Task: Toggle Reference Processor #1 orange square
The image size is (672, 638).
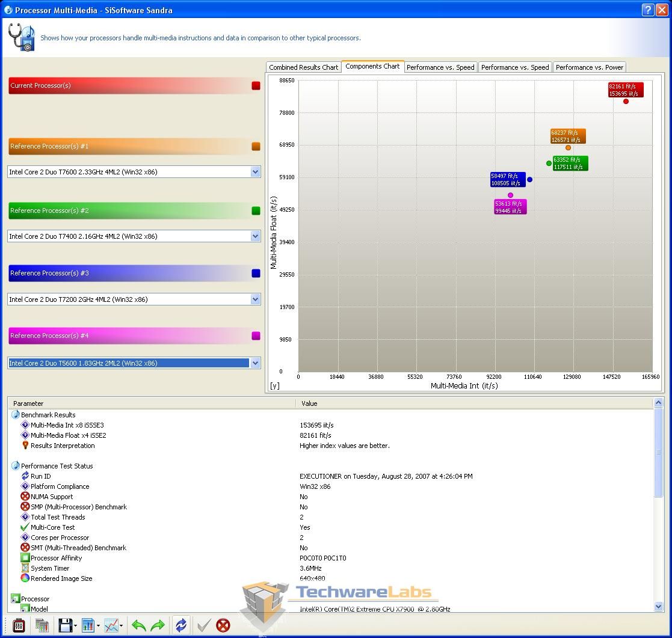Action: coord(256,147)
